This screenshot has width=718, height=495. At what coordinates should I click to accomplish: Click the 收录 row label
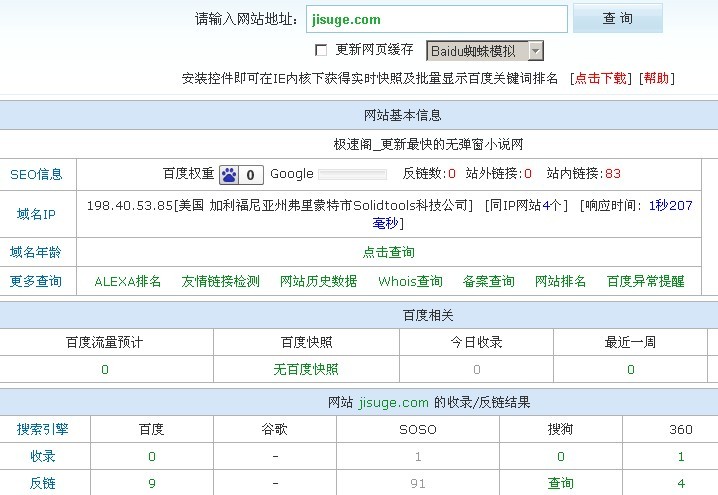point(43,457)
